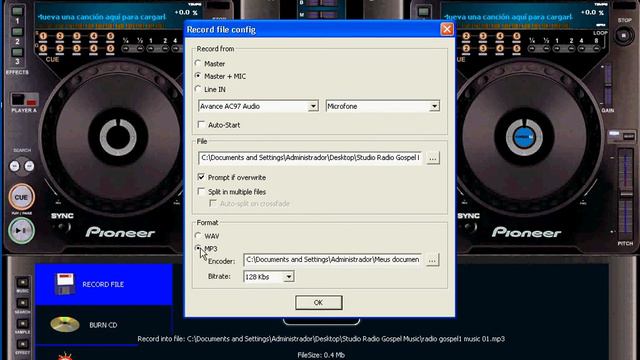Click the Record File floppy icon
The height and width of the screenshot is (360, 640).
pos(65,284)
